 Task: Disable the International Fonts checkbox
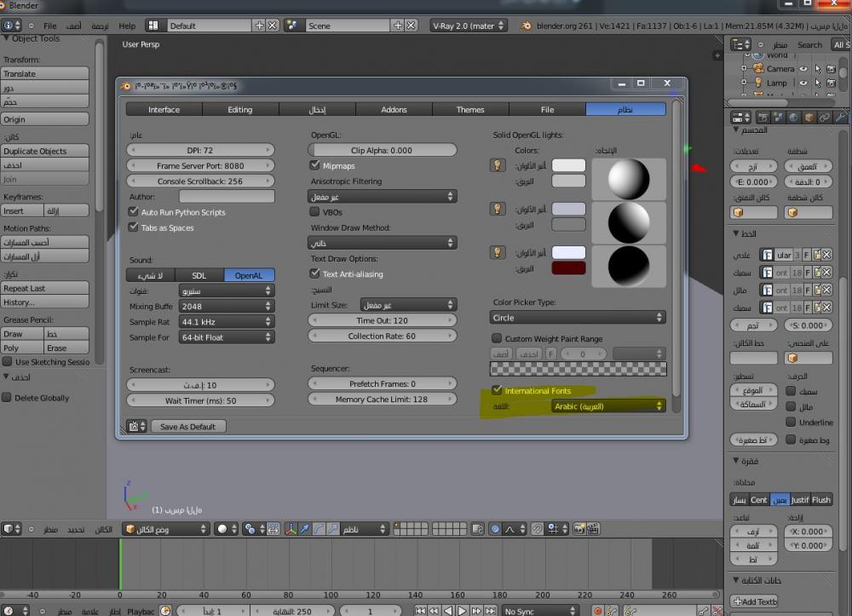pos(497,390)
